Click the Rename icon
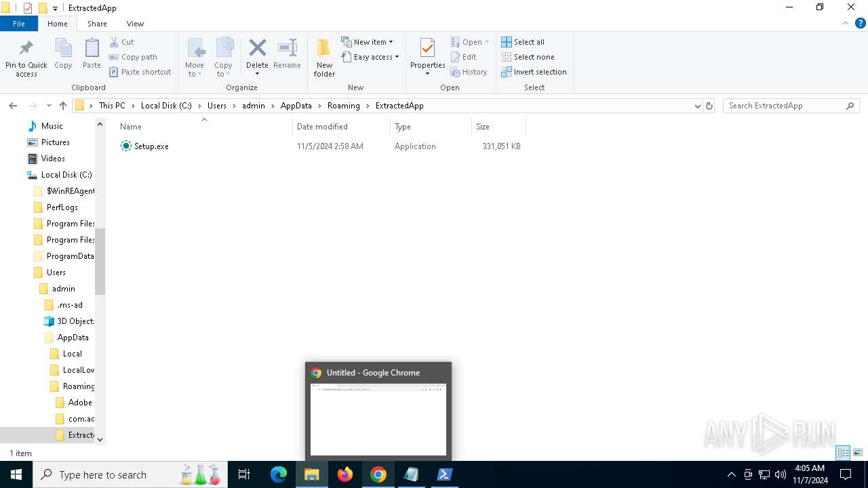 click(287, 47)
